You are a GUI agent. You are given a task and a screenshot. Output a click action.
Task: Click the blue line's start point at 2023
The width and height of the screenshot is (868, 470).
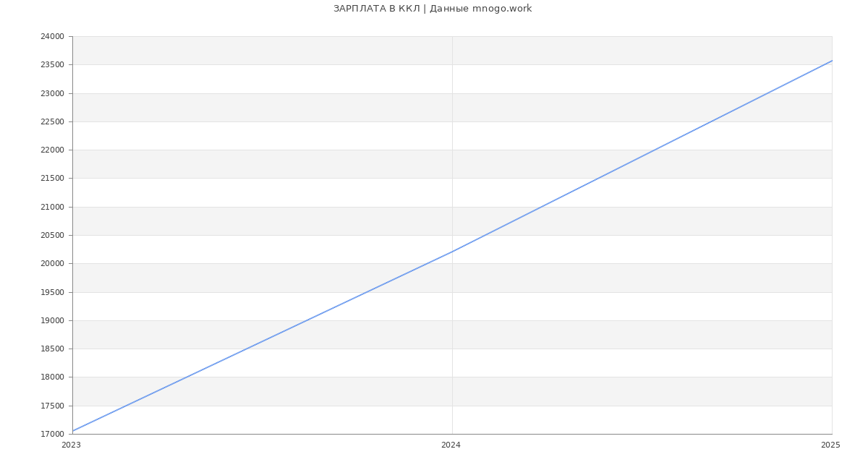[x=73, y=431]
